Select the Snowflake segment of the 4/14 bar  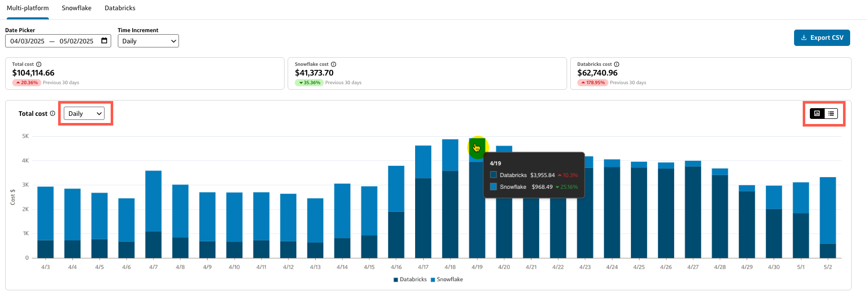tap(342, 211)
